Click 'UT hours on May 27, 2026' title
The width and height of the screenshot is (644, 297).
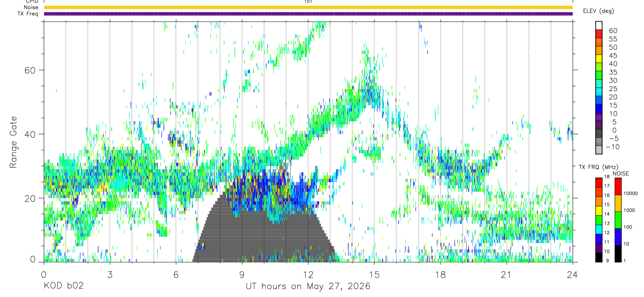308,287
